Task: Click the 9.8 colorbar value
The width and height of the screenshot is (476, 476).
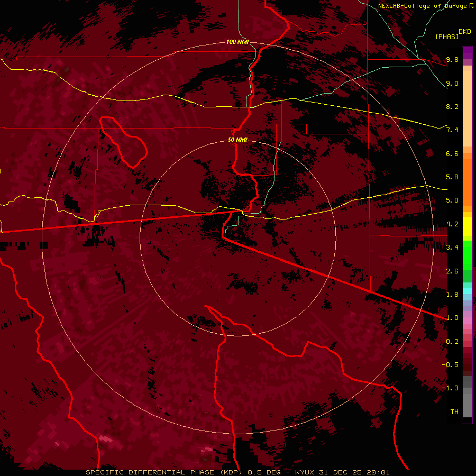Action: [x=452, y=59]
